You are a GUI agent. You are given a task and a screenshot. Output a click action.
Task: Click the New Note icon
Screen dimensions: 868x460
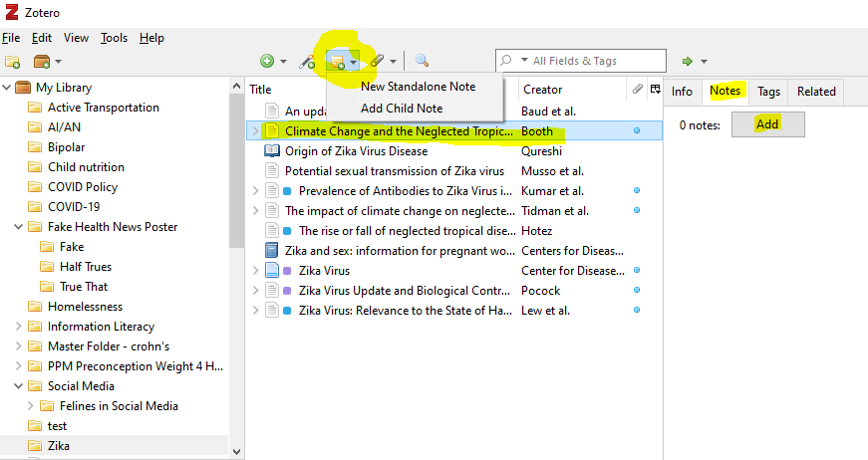(x=337, y=61)
